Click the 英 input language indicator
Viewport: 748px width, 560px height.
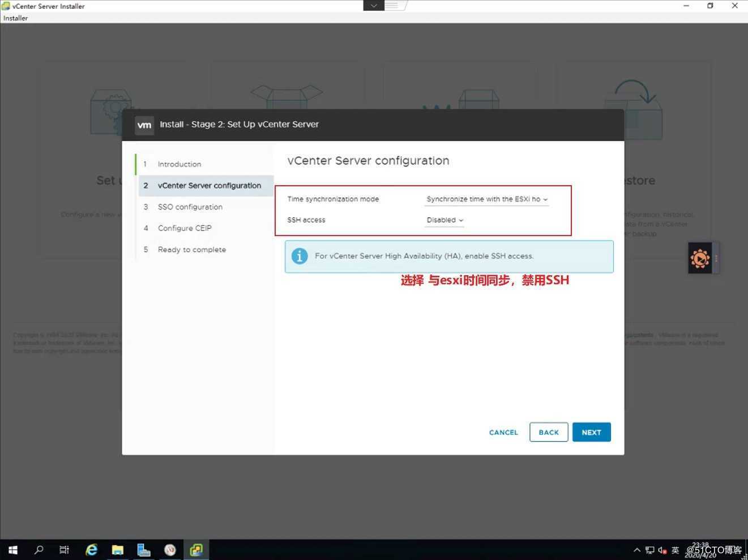(x=675, y=550)
